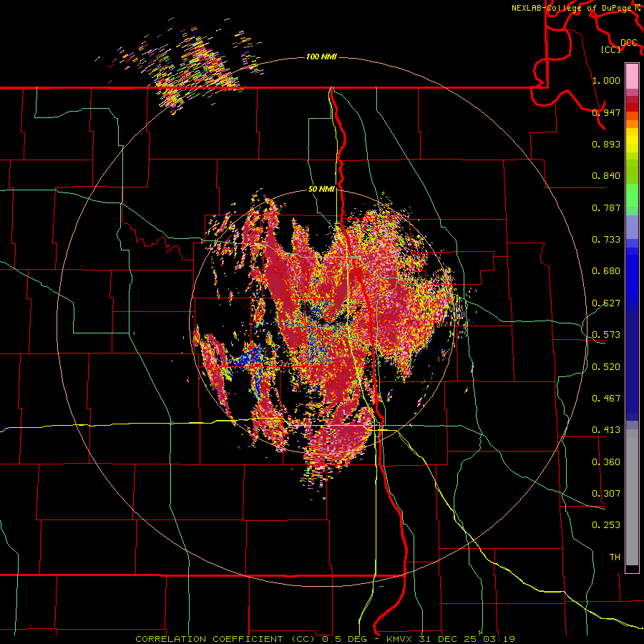Click the TH label beside the scale
This screenshot has width=644, height=644.
(615, 557)
